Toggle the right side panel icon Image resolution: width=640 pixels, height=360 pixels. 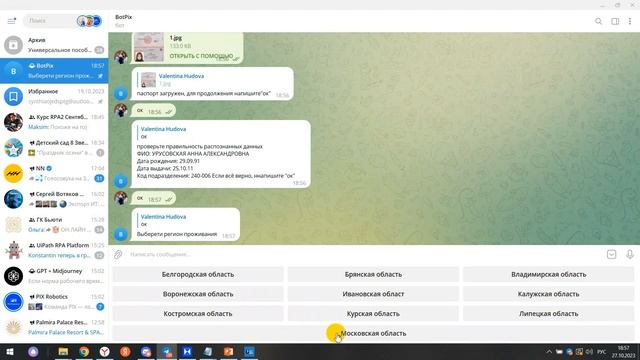coord(615,21)
